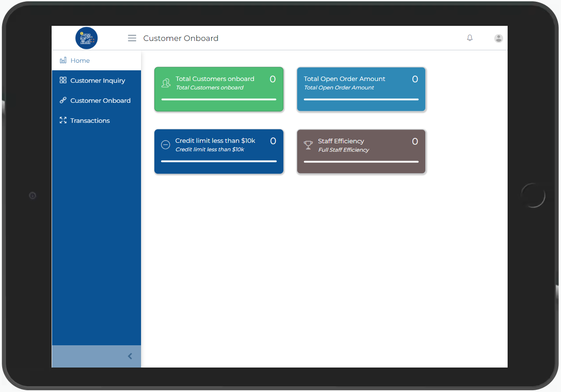The width and height of the screenshot is (561, 392).
Task: Click the Transactions expand-arrows icon
Action: [63, 121]
